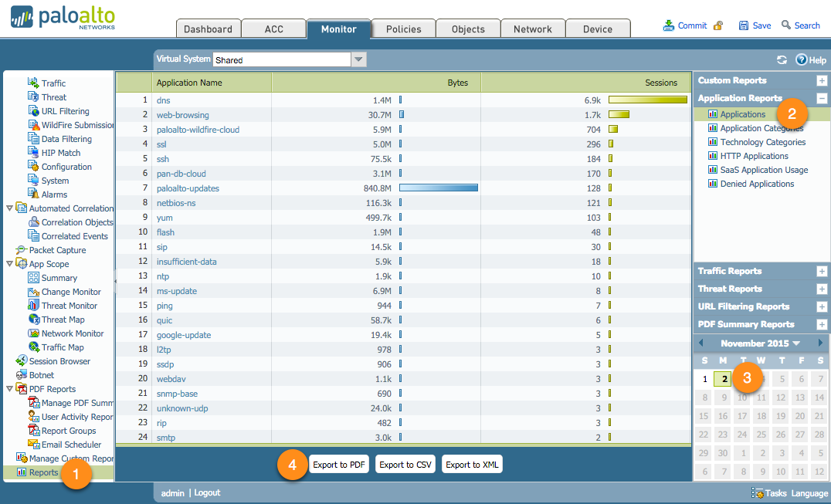The width and height of the screenshot is (831, 504).
Task: Click the Botnet icon in sidebar
Action: click(22, 375)
